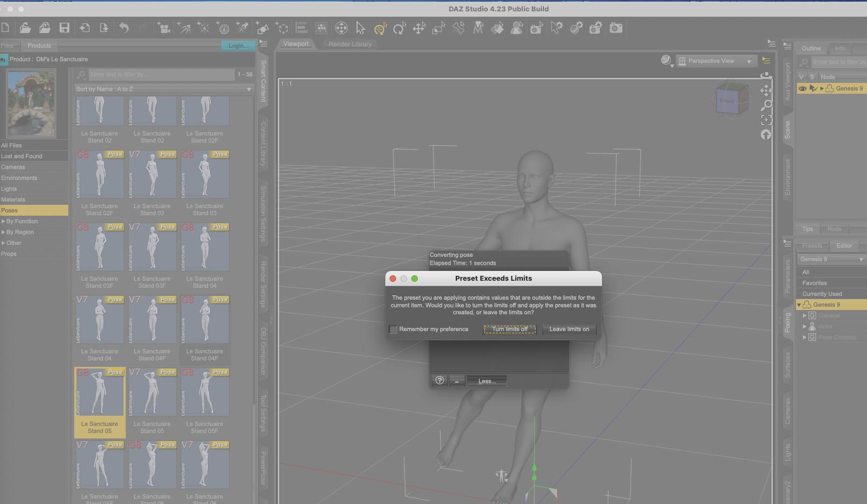Select Le Sanctuaire Stand 05 G8 pose thumbnail

100,402
